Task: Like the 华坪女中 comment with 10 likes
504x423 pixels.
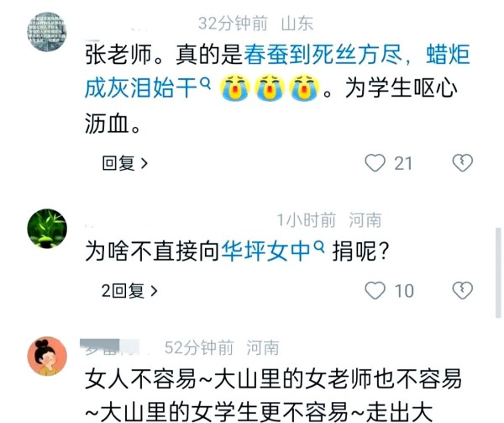Action: click(x=375, y=290)
